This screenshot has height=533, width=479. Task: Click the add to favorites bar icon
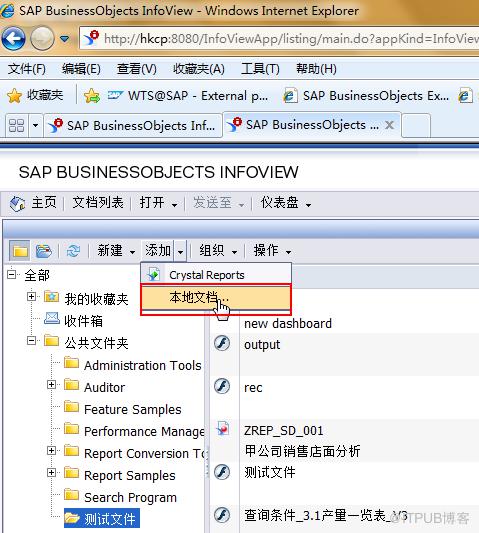click(92, 96)
